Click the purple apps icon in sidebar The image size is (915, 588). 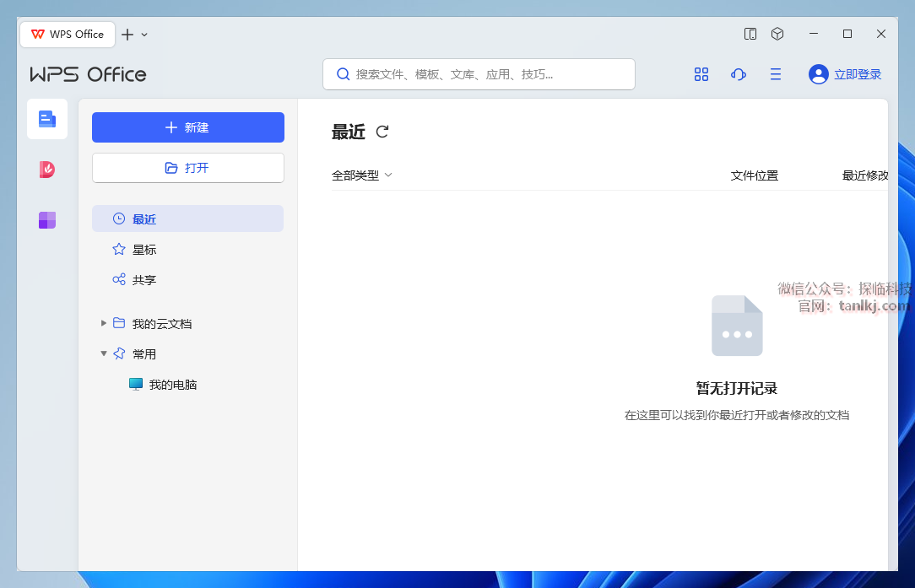coord(47,220)
